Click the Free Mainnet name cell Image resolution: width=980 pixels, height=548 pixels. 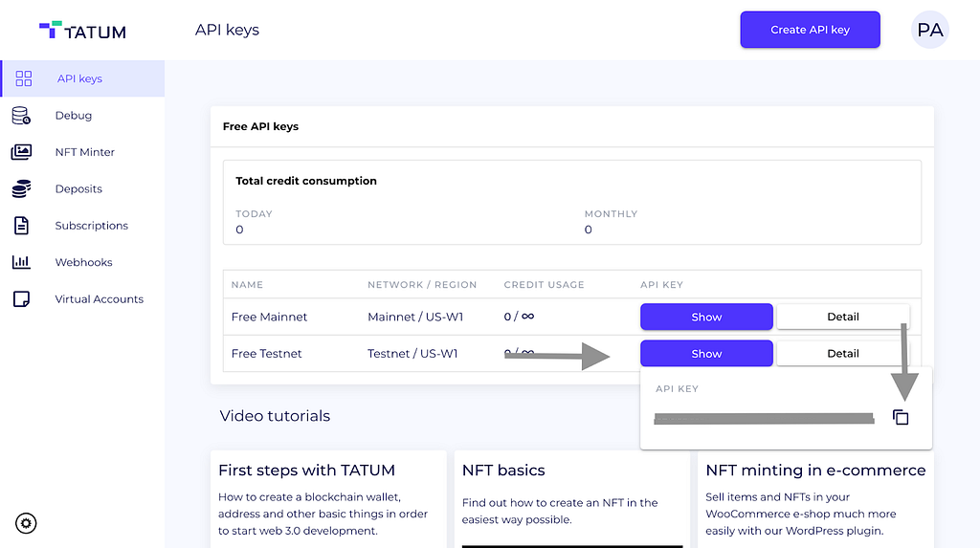[x=269, y=317]
